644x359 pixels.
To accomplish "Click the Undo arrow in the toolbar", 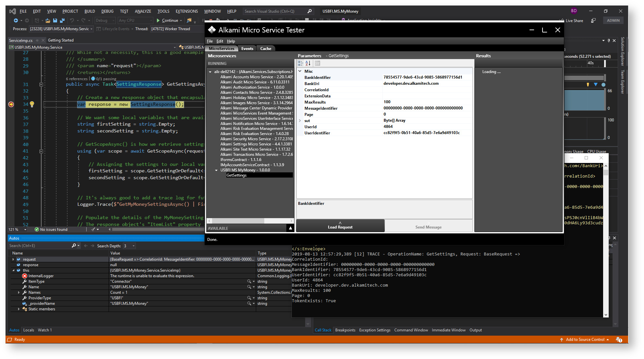I will 72,20.
